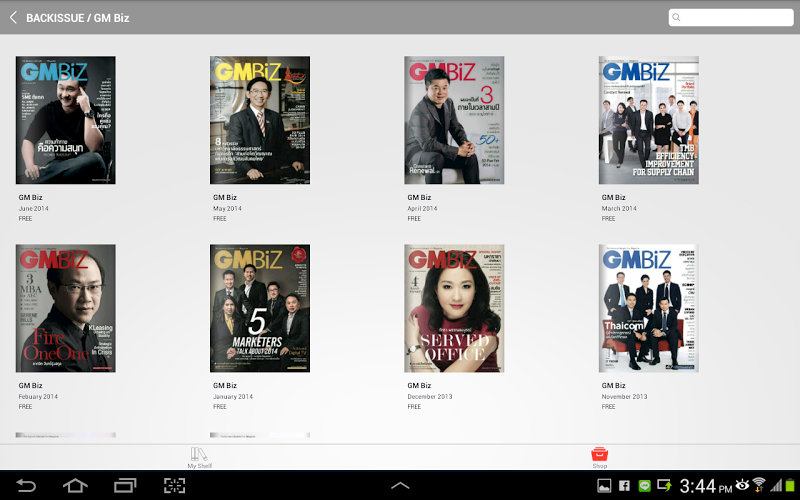Open the January 2014 marketers cover
Image resolution: width=800 pixels, height=500 pixels.
260,308
